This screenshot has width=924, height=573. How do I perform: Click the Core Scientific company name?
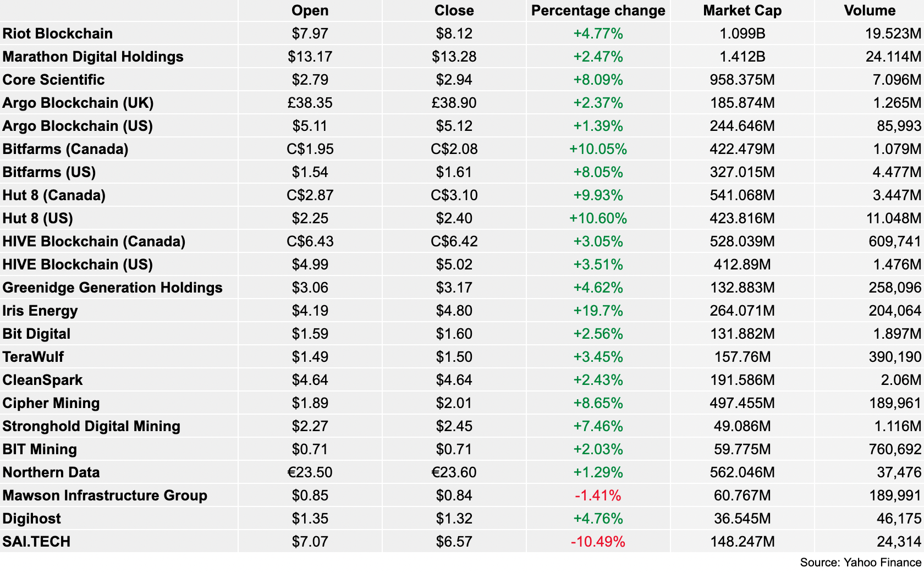pyautogui.click(x=53, y=80)
